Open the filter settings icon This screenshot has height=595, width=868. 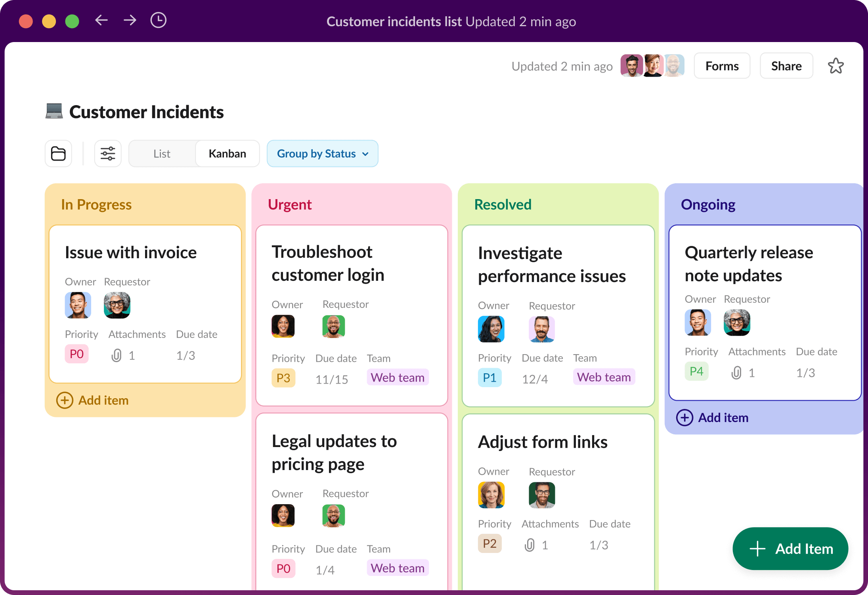(x=107, y=154)
